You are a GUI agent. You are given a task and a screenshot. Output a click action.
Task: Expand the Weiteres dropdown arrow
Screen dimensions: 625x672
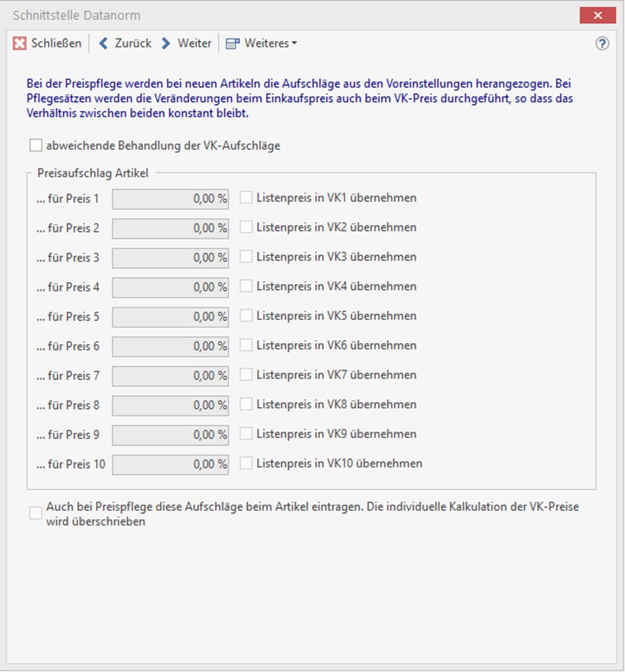point(294,44)
